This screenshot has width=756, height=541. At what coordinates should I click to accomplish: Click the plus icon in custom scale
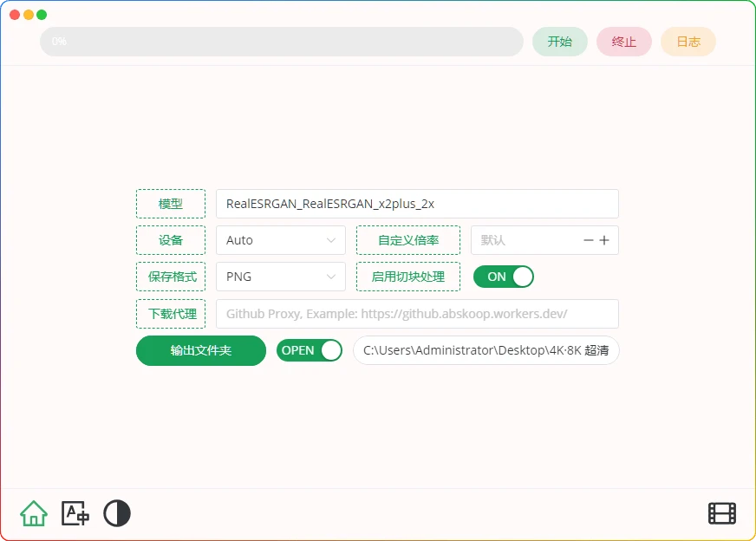[604, 240]
